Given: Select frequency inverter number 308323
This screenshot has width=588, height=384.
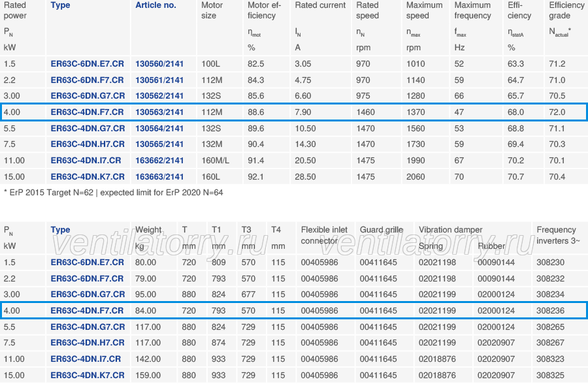Looking at the screenshot, I should (x=550, y=359).
